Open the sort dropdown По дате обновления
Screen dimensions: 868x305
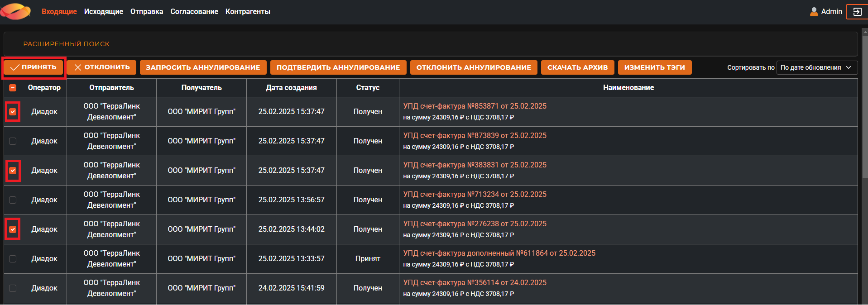pyautogui.click(x=817, y=67)
